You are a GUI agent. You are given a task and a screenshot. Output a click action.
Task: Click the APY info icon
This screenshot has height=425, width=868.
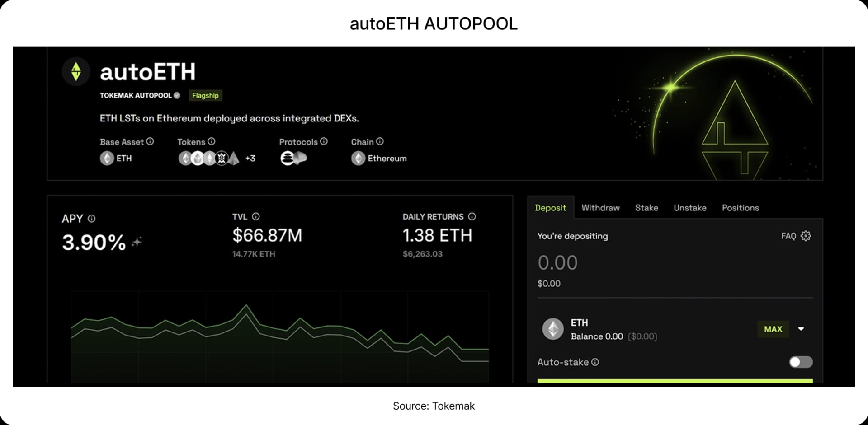91,219
